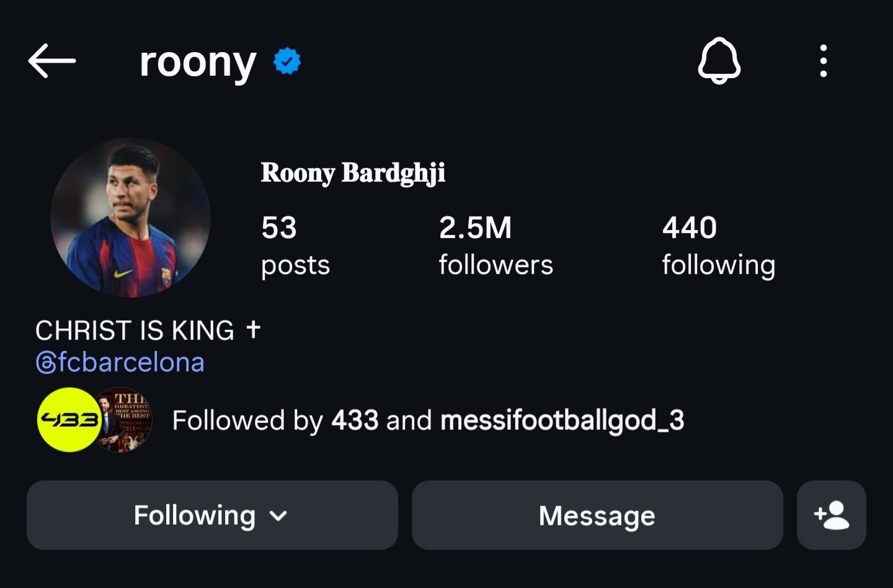View the 2.5M followers list
The height and width of the screenshot is (588, 893).
click(x=495, y=246)
